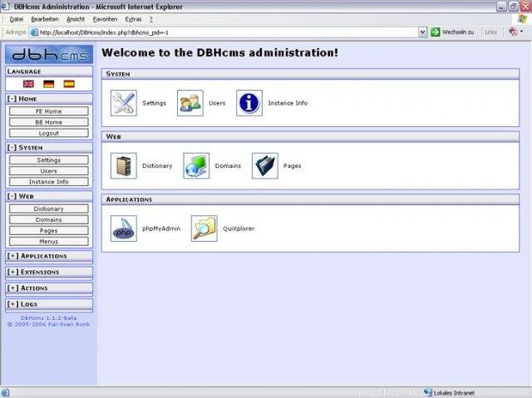Click the toolbar icon right of Links
The height and width of the screenshot is (398, 532).
point(513,32)
